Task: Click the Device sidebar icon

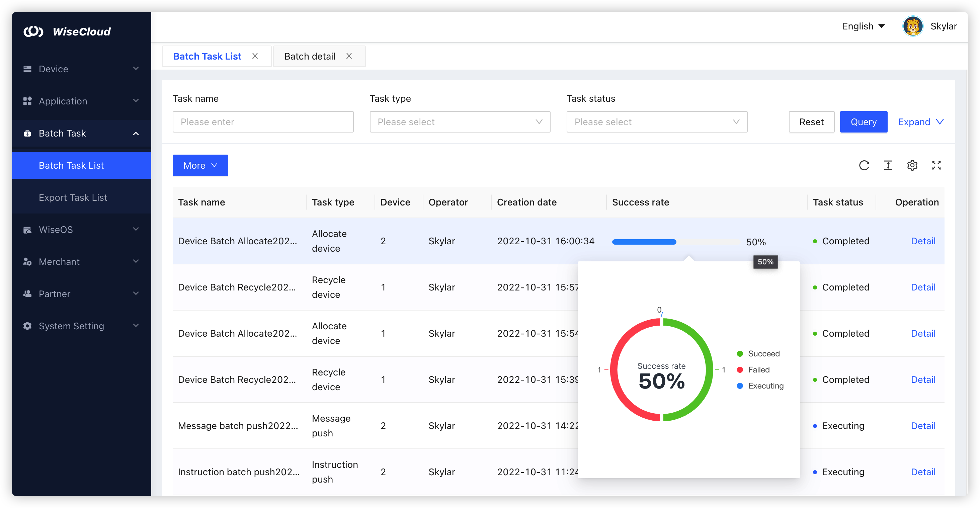Action: (x=27, y=69)
